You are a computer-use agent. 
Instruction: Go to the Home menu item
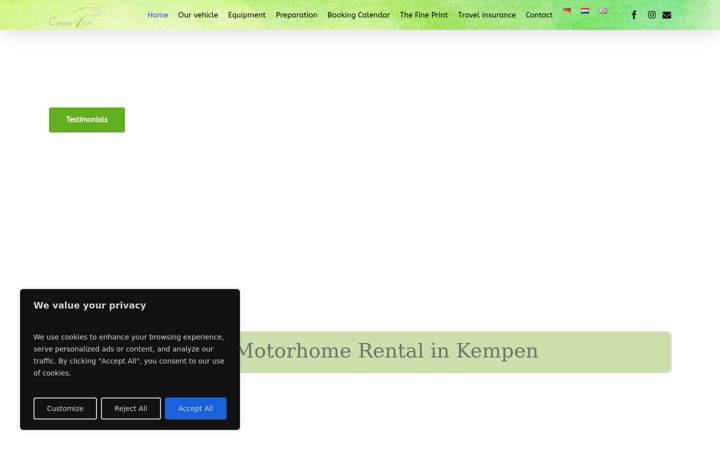tap(158, 15)
